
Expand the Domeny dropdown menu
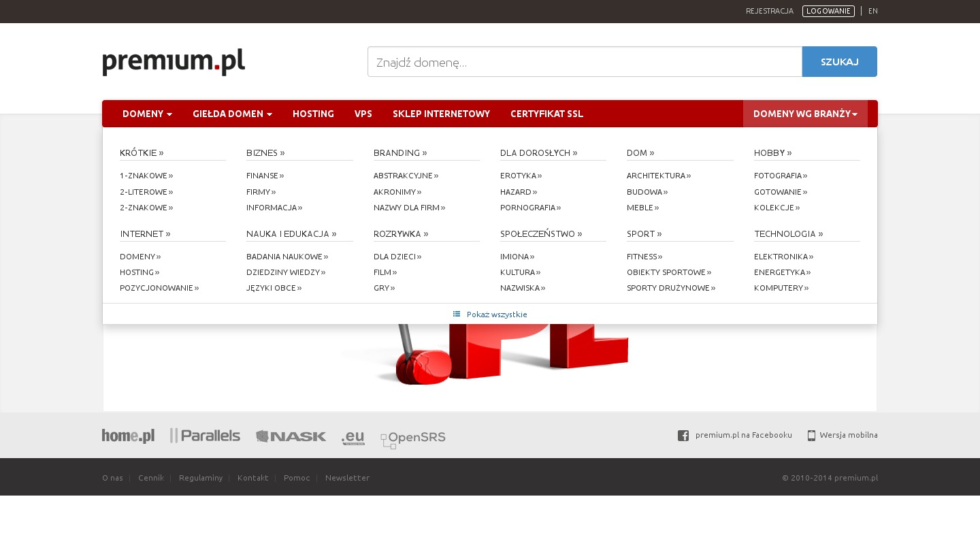tap(147, 114)
